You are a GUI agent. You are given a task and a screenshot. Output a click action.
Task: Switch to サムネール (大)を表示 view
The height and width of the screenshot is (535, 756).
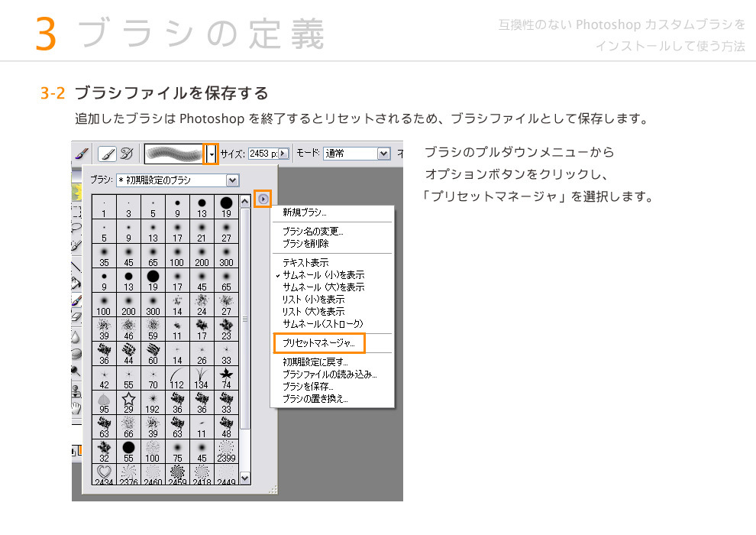[322, 287]
